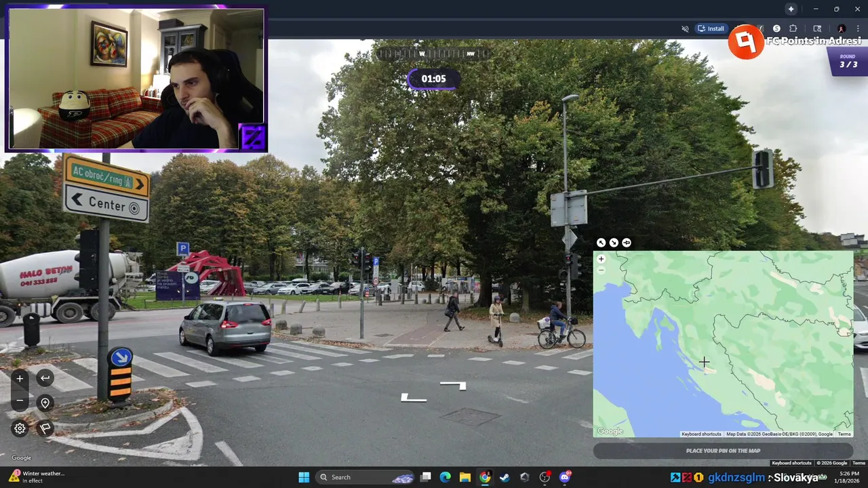Image resolution: width=868 pixels, height=488 pixels.
Task: Click the Place Your Pin On The Map bar
Action: pyautogui.click(x=723, y=451)
